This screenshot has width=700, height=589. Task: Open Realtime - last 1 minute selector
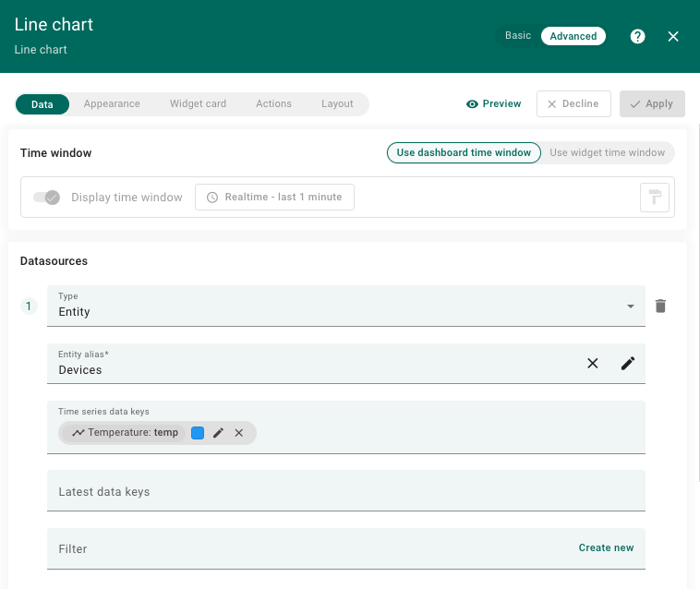[274, 198]
